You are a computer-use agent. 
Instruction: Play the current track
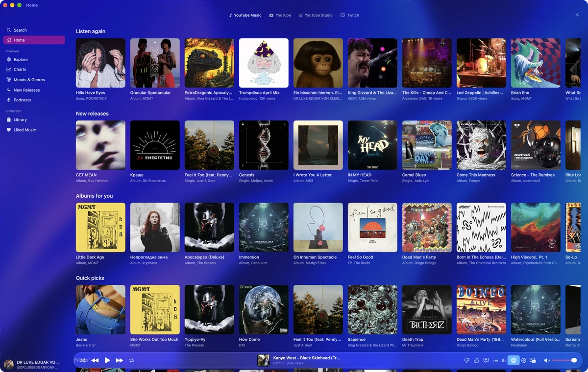[x=107, y=360]
